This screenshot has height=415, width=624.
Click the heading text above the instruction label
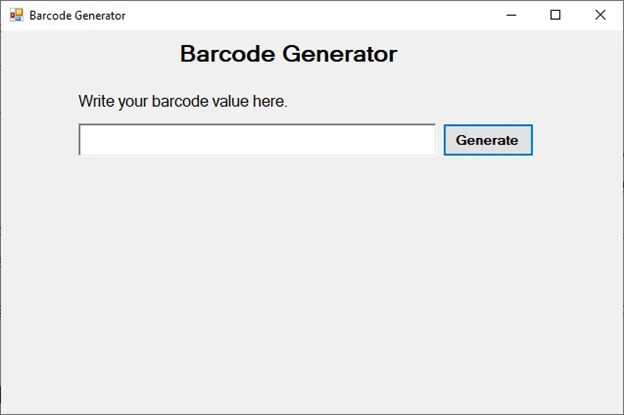point(288,54)
